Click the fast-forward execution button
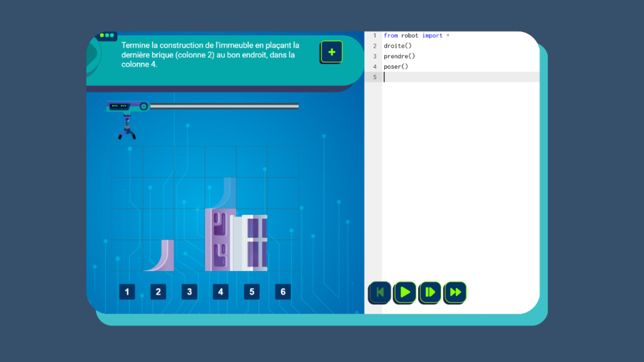 point(455,292)
